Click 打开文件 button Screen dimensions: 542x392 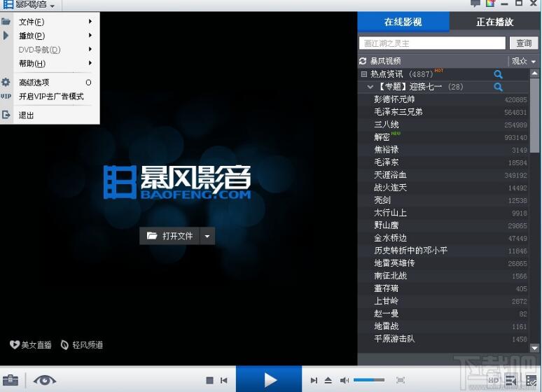click(x=169, y=236)
